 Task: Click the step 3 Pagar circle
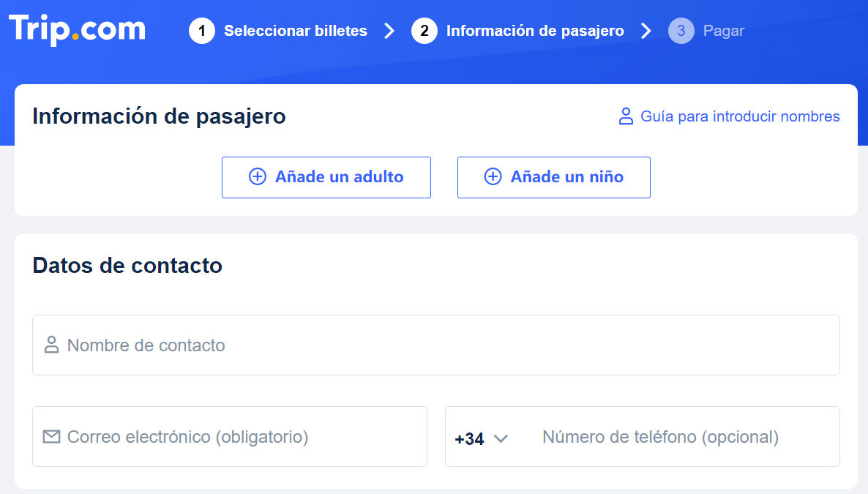click(681, 31)
